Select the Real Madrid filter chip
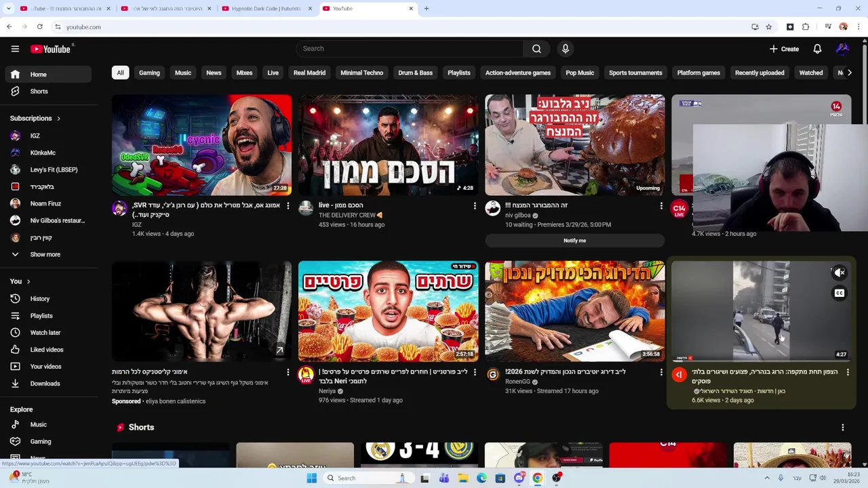 [309, 73]
